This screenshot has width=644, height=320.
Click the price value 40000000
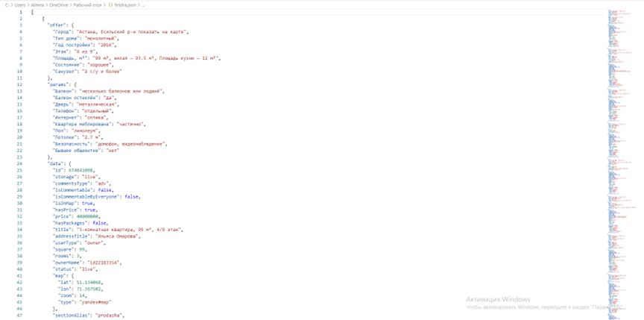pos(86,216)
